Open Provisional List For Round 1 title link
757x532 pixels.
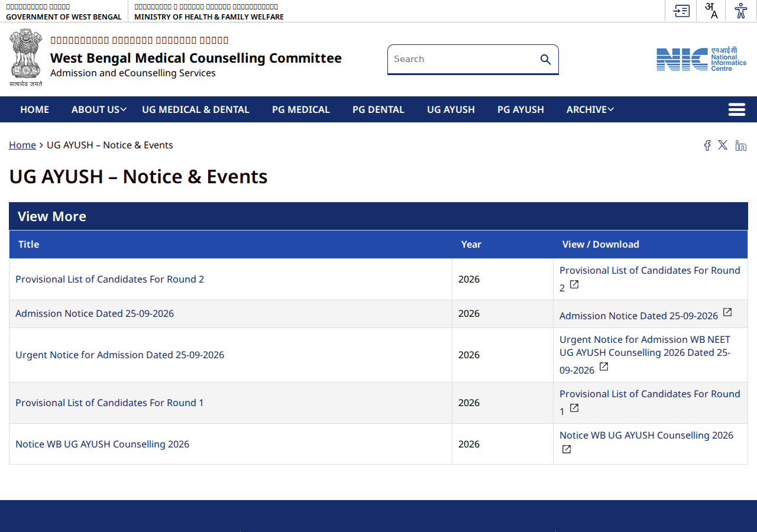pos(109,403)
